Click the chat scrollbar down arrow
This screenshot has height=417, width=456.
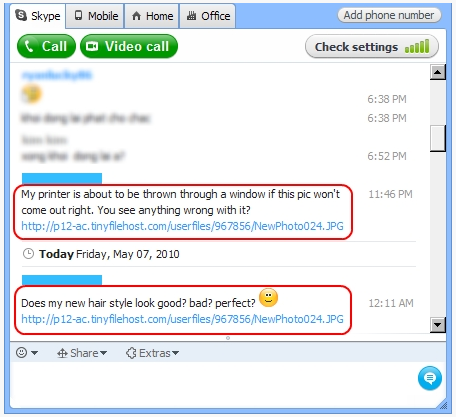coord(438,324)
